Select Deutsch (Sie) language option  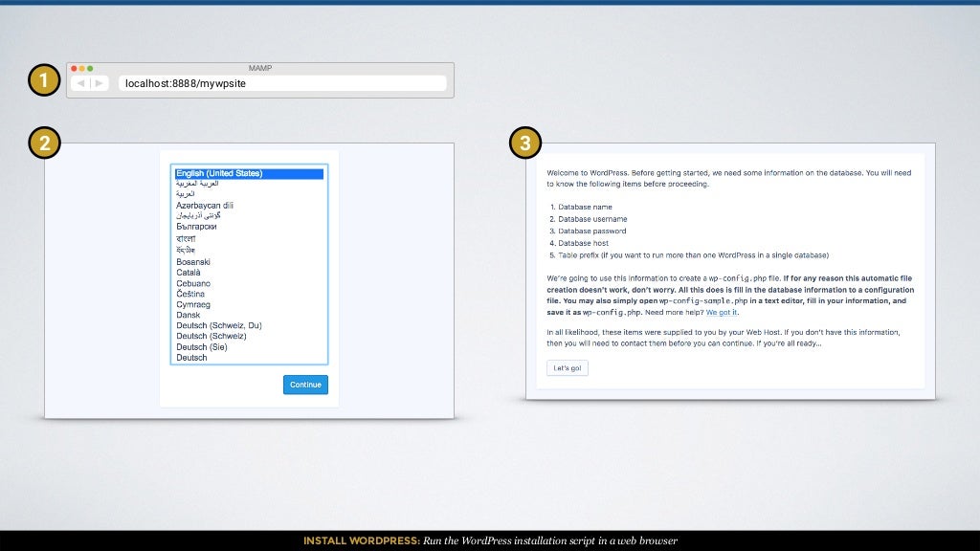201,346
